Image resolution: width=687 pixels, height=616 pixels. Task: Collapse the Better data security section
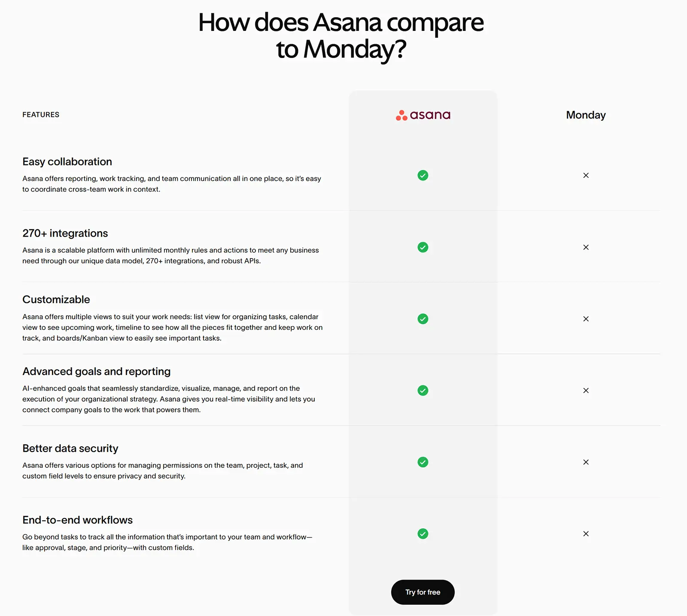(70, 448)
